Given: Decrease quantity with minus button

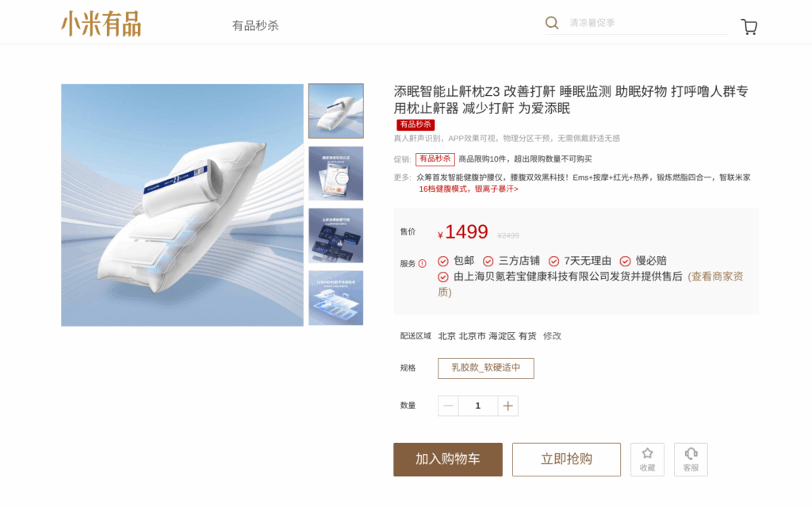Looking at the screenshot, I should point(449,406).
